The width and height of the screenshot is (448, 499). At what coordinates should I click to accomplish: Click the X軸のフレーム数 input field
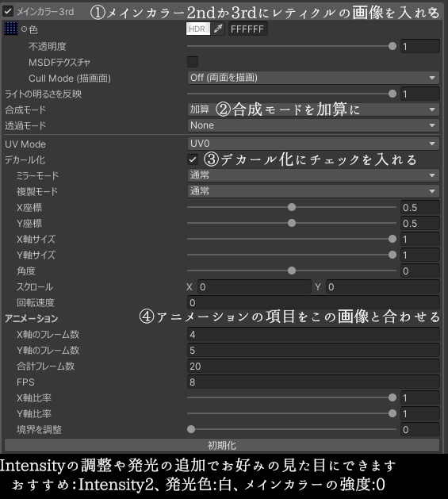pos(313,335)
